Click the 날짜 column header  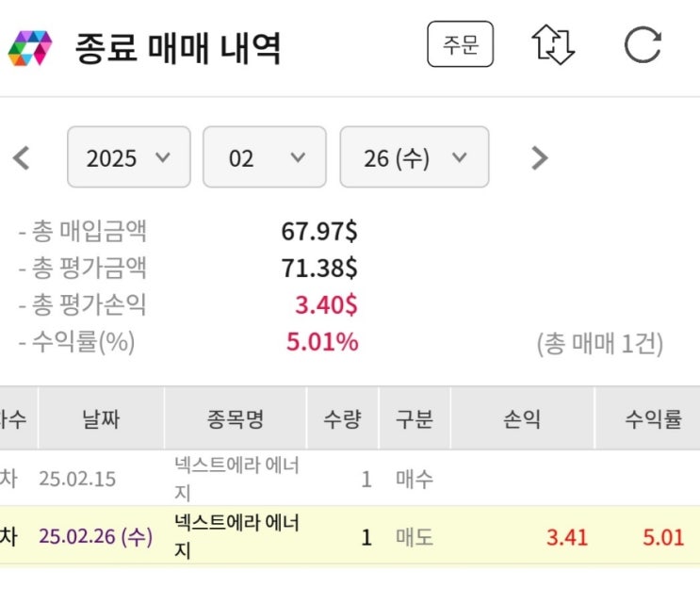(101, 418)
